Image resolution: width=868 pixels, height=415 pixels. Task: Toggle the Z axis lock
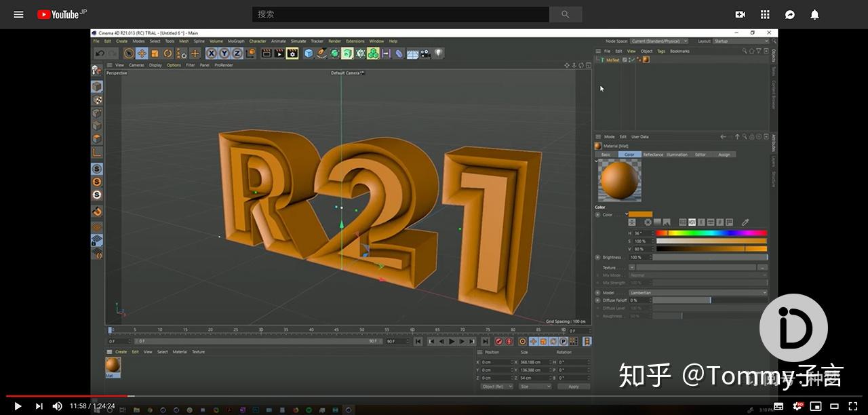click(x=238, y=54)
